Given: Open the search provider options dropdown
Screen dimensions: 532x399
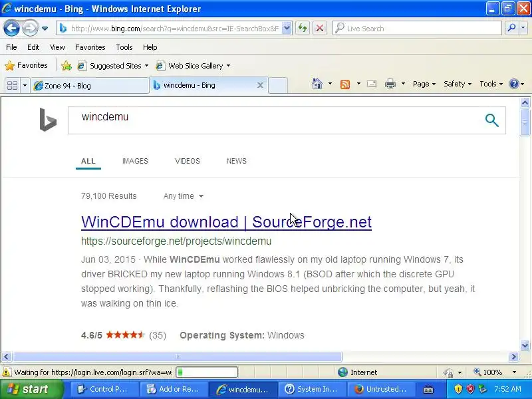Looking at the screenshot, I should 523,28.
